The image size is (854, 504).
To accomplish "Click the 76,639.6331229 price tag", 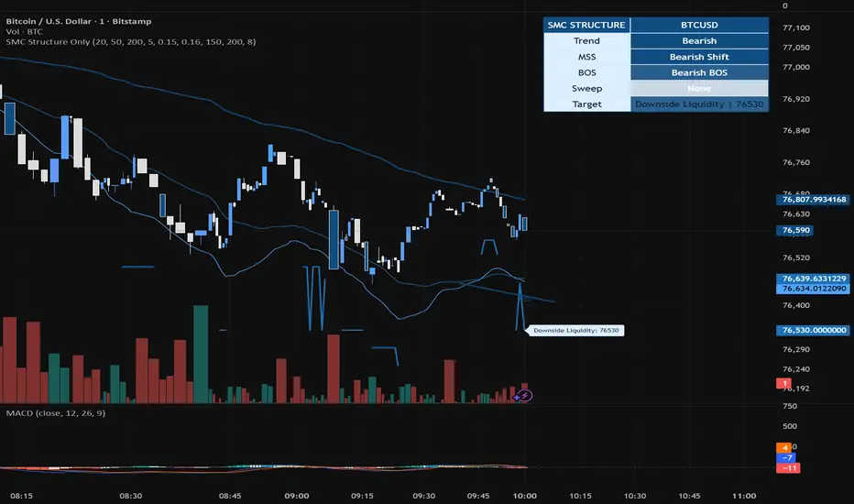I will (x=814, y=279).
